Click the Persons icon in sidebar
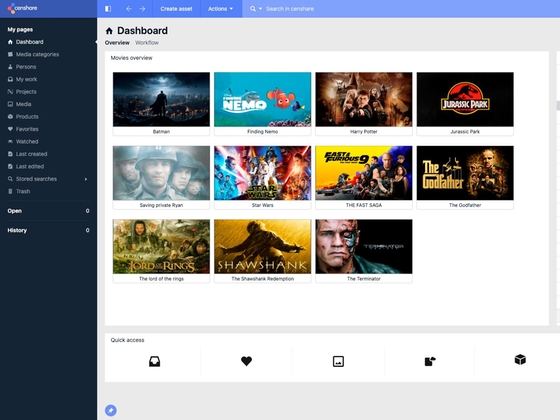Screen dimensions: 560x420 pos(10,67)
